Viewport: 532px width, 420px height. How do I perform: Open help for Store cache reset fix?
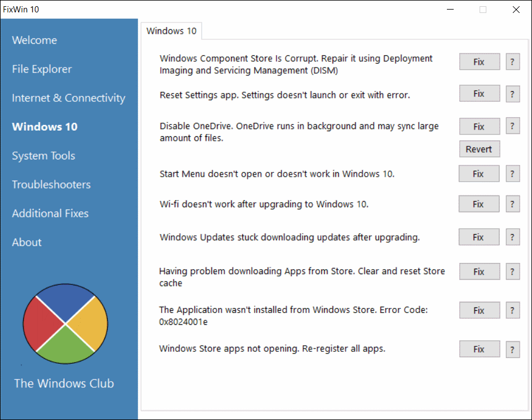(x=513, y=271)
